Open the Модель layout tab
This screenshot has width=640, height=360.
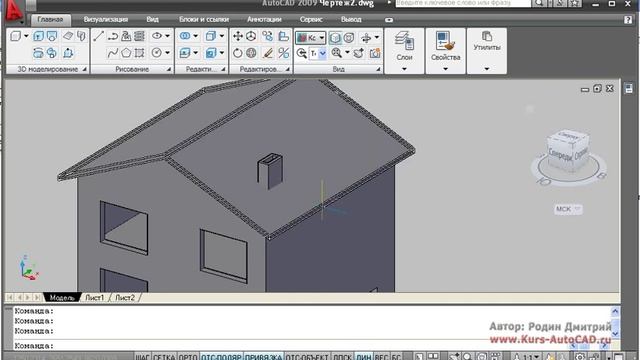click(62, 298)
